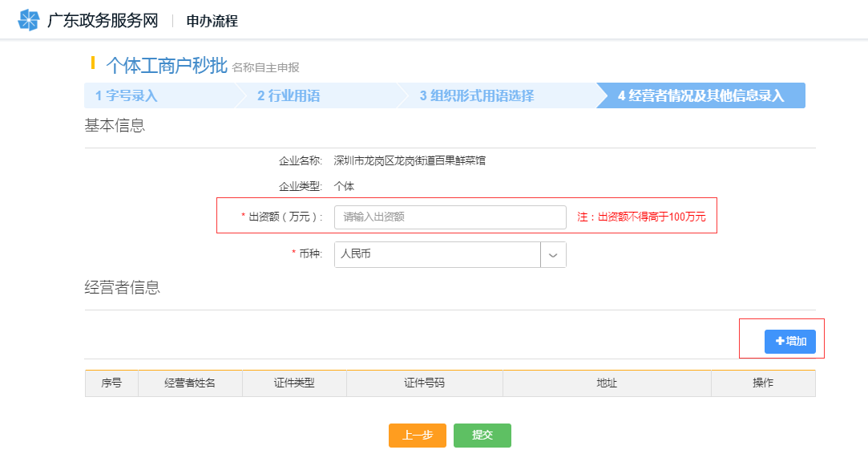Screen dimensions: 868x458
Task: Select the 人民币 currency combo box
Action: [x=438, y=254]
